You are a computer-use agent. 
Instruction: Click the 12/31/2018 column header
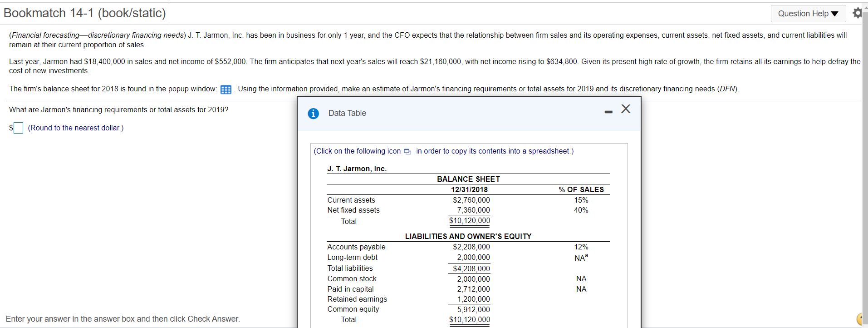[x=469, y=189]
